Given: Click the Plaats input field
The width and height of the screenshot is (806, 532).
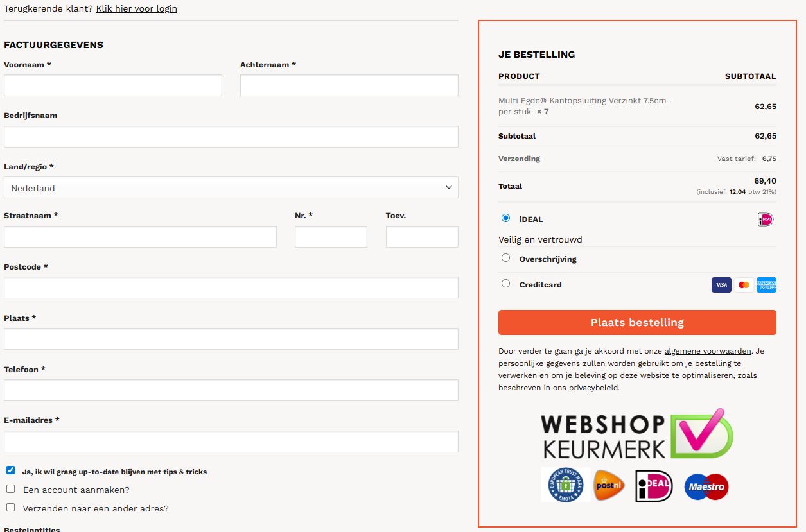Looking at the screenshot, I should point(231,339).
